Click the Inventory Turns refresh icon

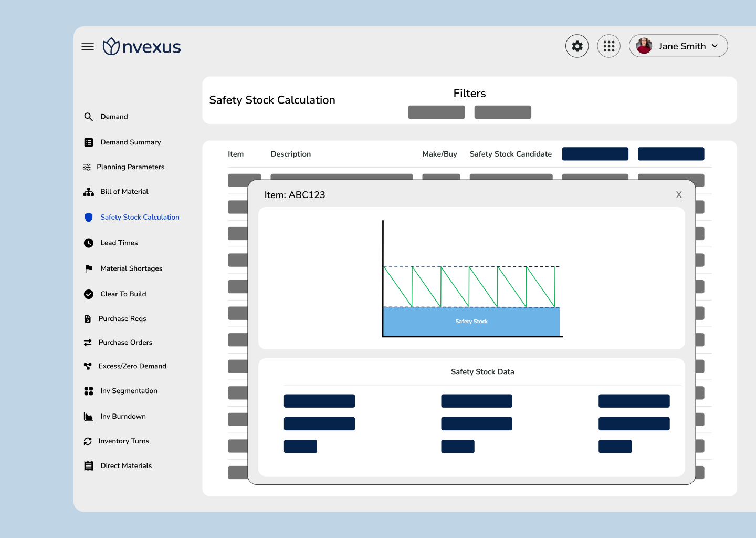tap(88, 441)
